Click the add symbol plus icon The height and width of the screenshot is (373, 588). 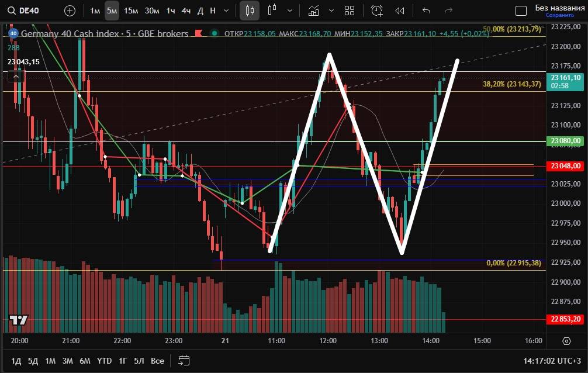(70, 11)
